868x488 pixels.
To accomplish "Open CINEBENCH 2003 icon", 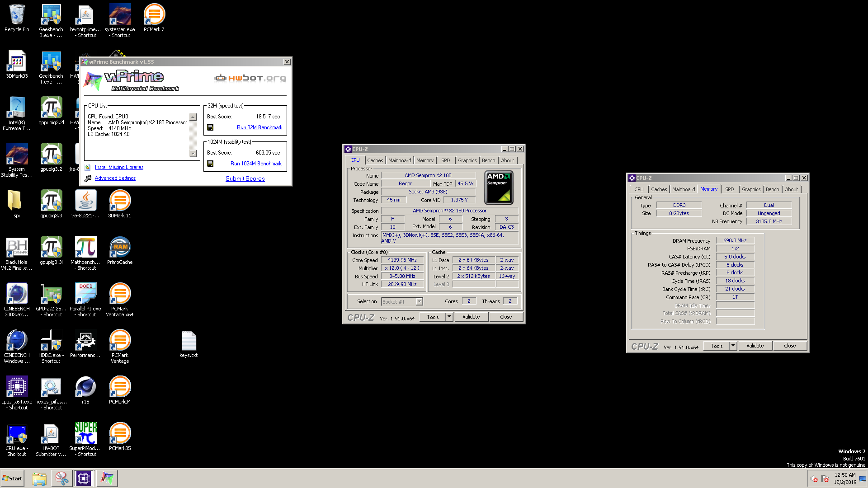I will 17,300.
